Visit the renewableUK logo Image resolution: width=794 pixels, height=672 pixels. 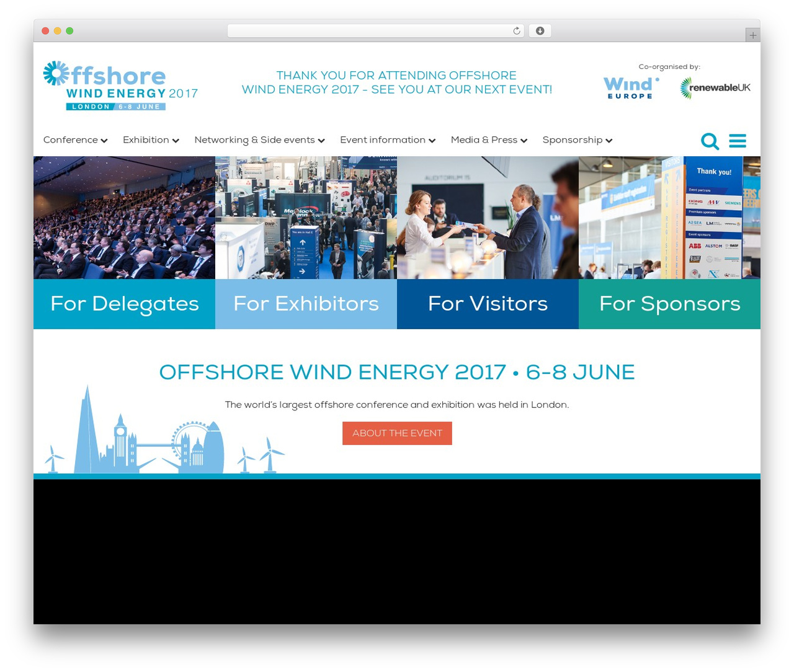715,88
